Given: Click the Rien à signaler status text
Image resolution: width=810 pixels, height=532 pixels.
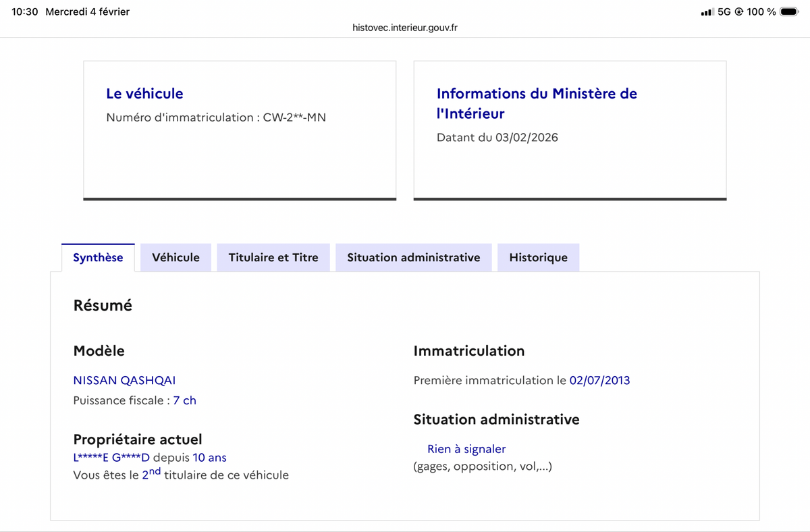Looking at the screenshot, I should point(466,449).
